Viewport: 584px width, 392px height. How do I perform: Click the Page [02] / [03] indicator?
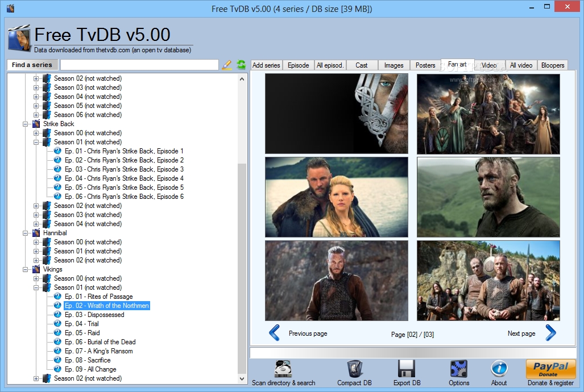(x=412, y=334)
